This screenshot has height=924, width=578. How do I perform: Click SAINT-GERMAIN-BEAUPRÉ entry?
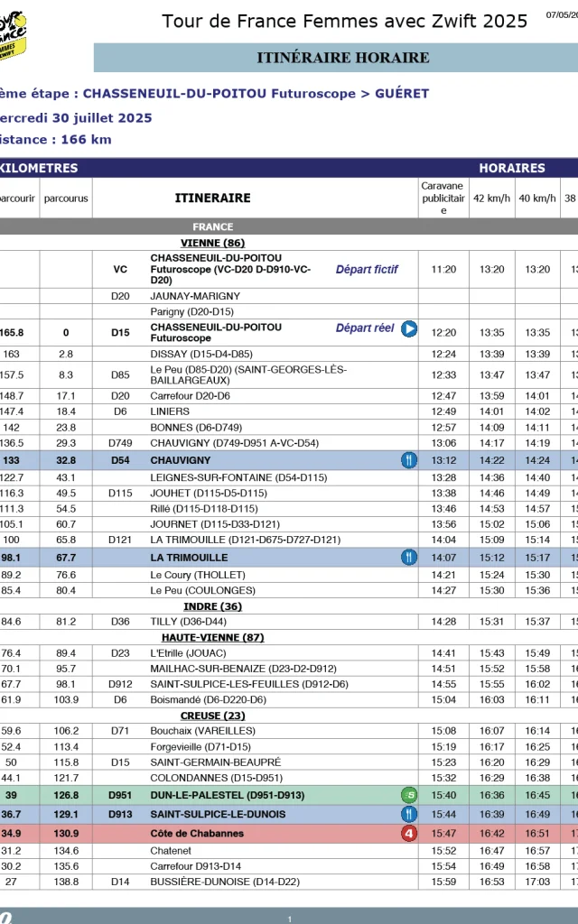[x=216, y=762]
